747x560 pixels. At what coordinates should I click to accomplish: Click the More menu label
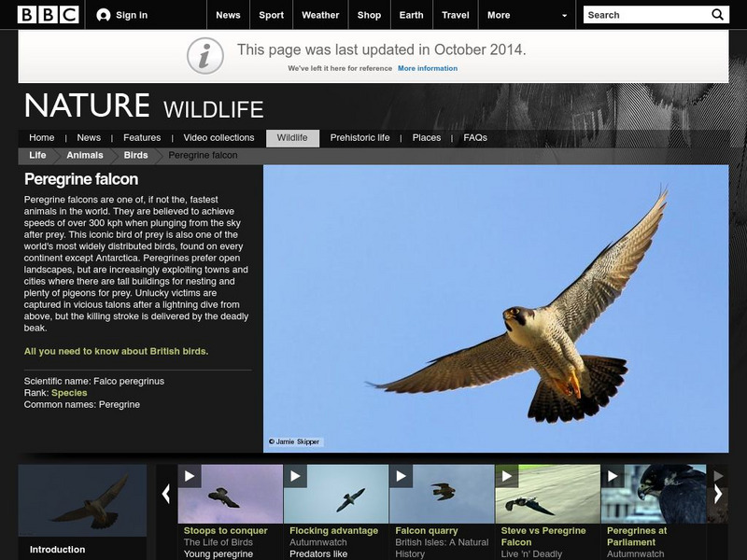(499, 15)
